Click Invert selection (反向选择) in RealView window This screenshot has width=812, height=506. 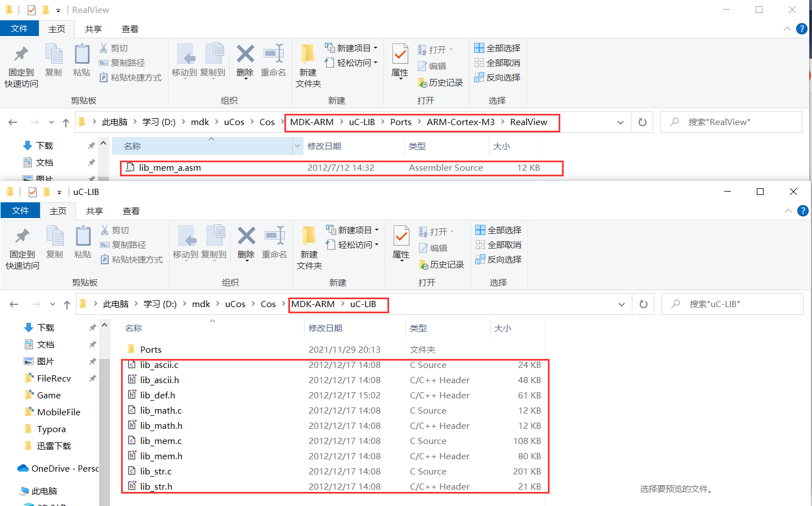[497, 77]
